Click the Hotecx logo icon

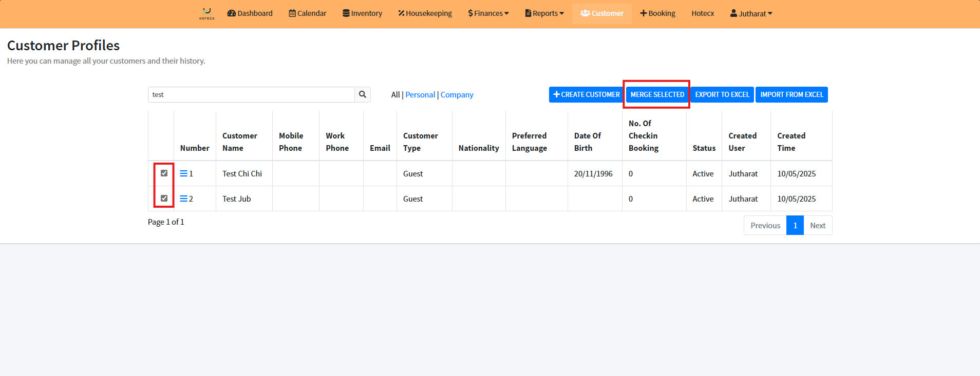pyautogui.click(x=207, y=13)
